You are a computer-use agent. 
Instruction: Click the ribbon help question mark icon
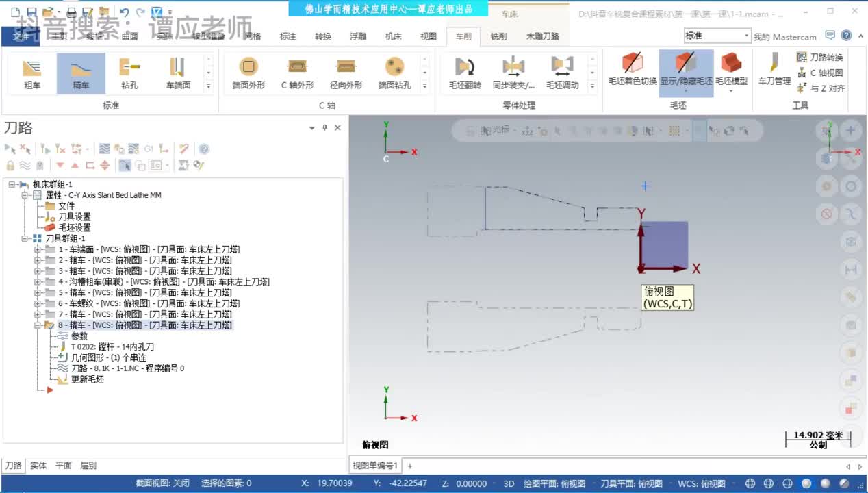click(x=846, y=36)
